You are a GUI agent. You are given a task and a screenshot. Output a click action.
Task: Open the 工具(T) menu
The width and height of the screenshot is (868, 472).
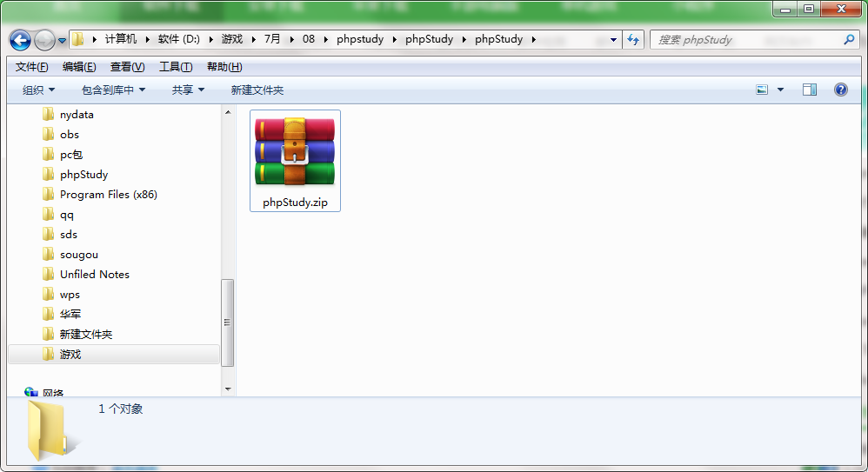pyautogui.click(x=176, y=67)
